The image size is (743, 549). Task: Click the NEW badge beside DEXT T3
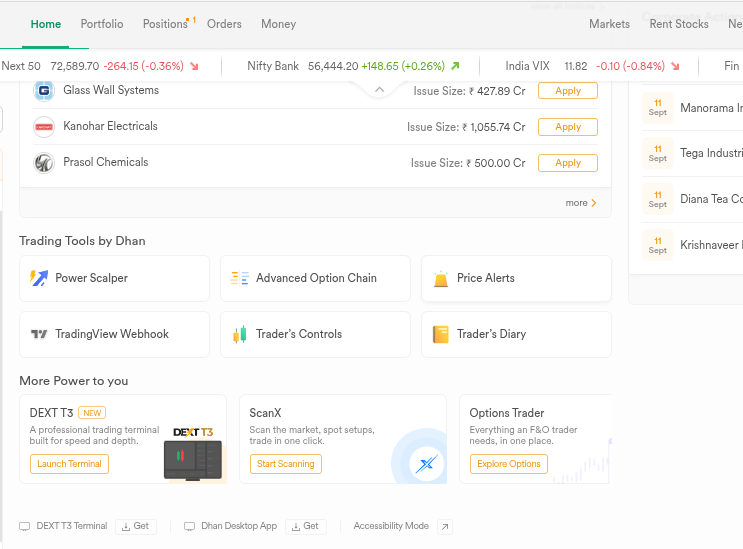click(92, 413)
